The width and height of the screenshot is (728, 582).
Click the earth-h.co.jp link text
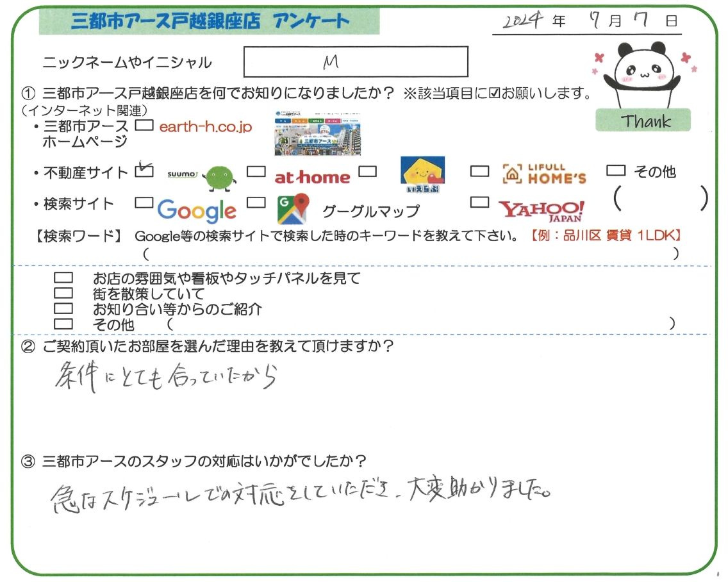[206, 126]
